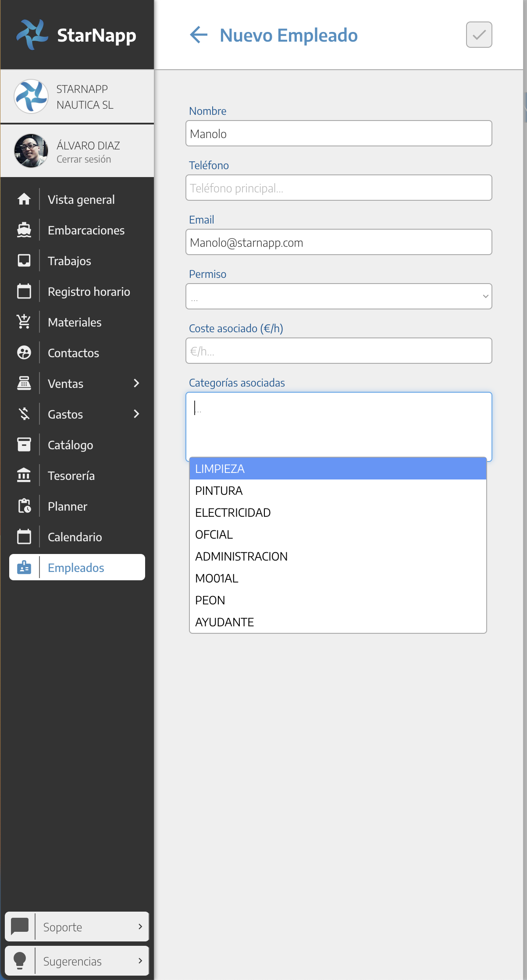Click the boat icon for Embarcaciones

(x=24, y=230)
